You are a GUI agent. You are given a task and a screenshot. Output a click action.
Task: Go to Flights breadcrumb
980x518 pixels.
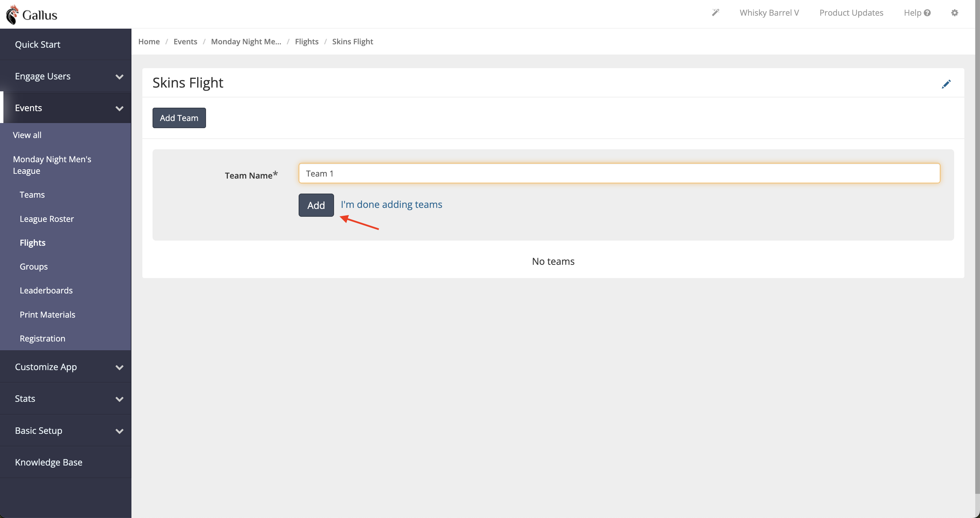(x=306, y=41)
